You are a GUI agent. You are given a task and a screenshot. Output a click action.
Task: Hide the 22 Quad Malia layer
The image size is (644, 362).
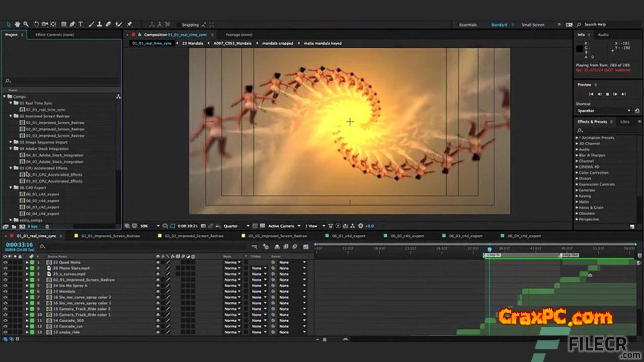tap(5, 262)
